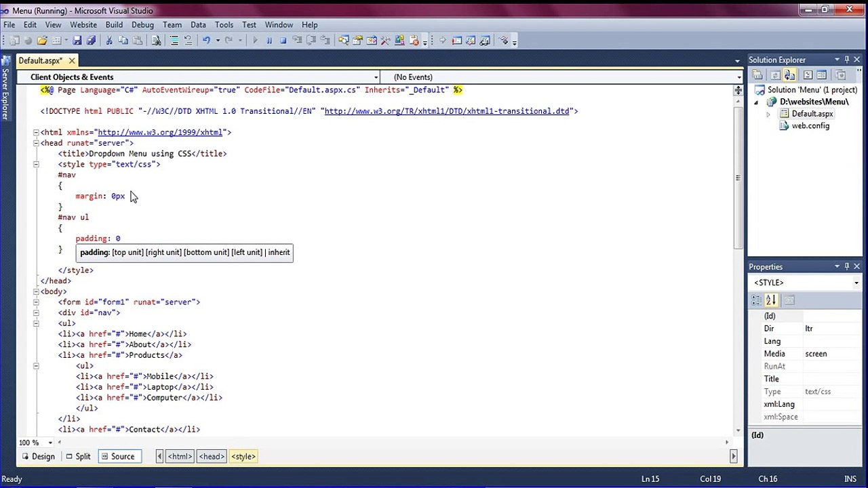Close the Default.aspx tab
The image size is (868, 488).
tap(72, 60)
